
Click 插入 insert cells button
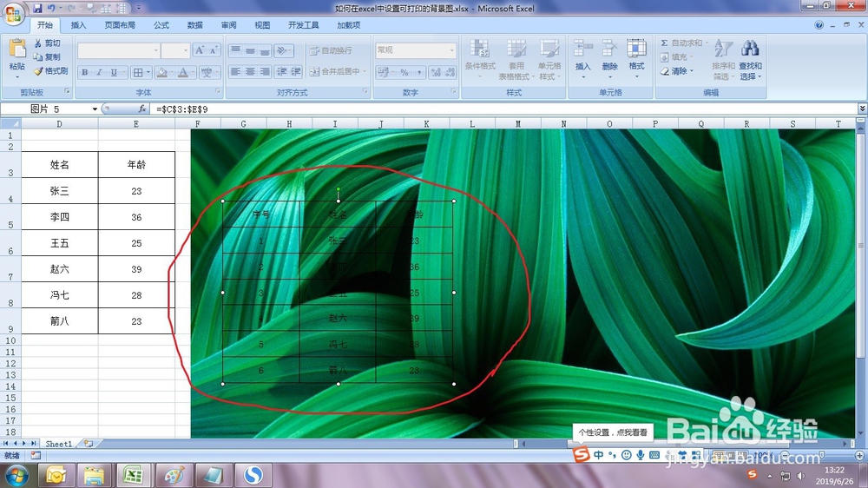[583, 59]
